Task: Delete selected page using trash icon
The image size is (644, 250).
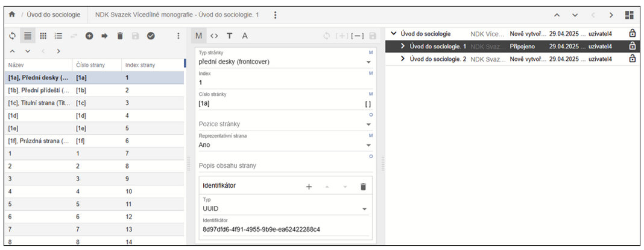Action: (120, 36)
